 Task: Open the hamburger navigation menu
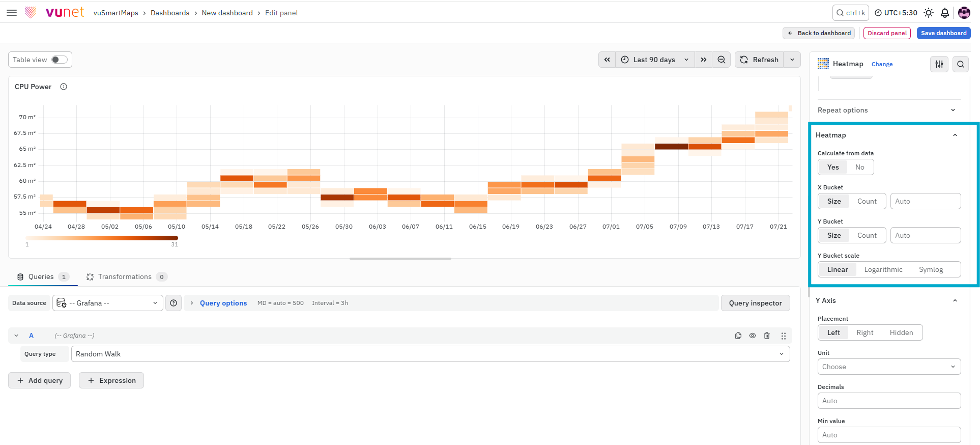click(12, 13)
